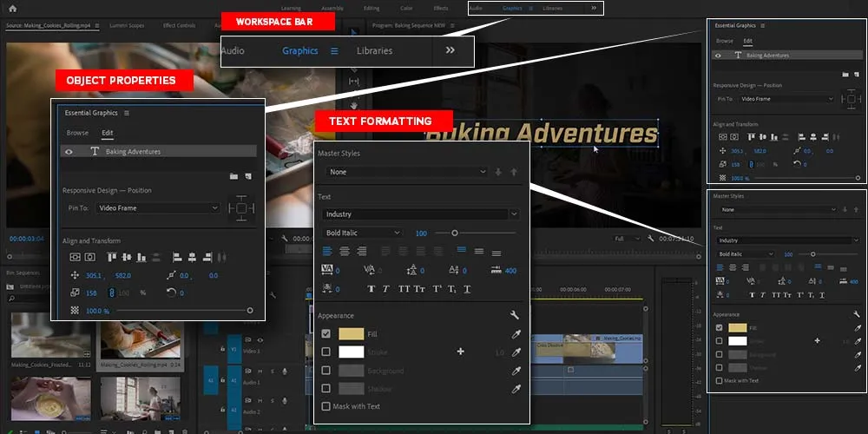
Task: Click Vertical Center icon, first in enlarged Align and Transform row
Action: pos(76,258)
